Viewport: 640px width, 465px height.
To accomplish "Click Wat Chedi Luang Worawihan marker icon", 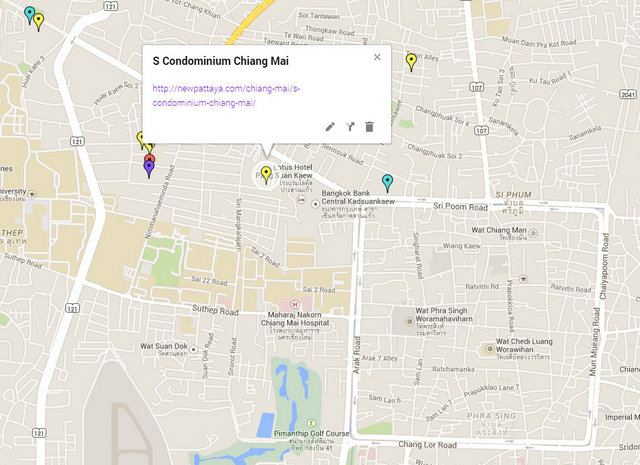I will [x=490, y=349].
